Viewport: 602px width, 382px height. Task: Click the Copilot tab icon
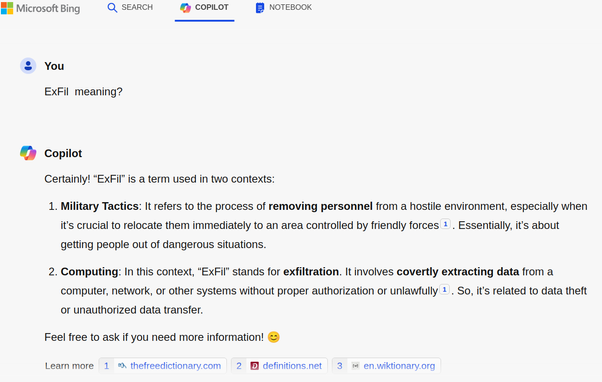coord(185,8)
